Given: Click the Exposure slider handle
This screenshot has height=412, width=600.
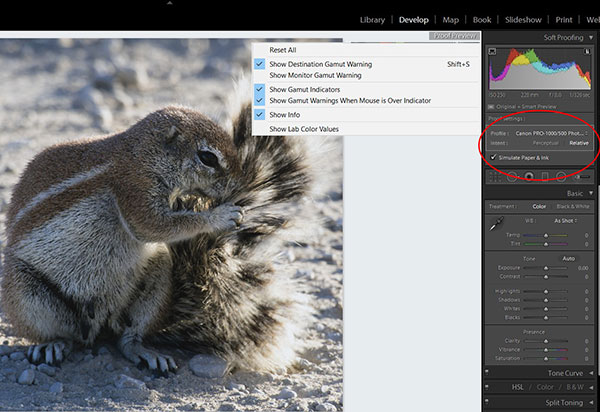Looking at the screenshot, I should pos(545,268).
